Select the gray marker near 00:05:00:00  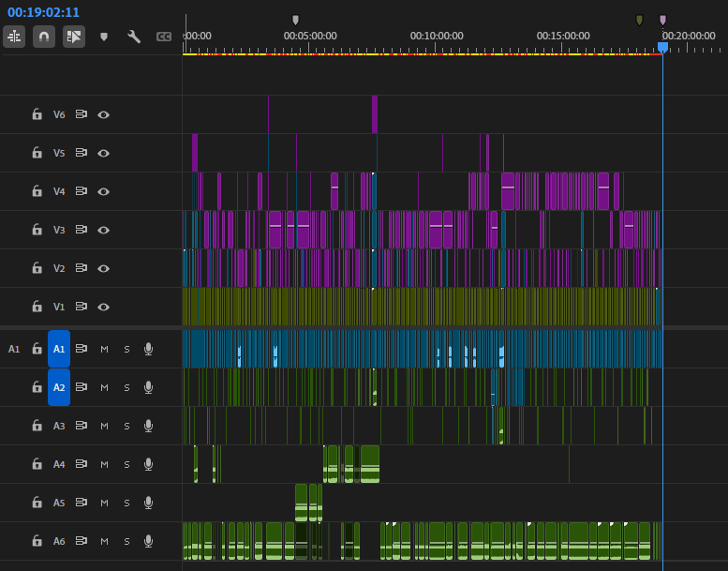295,20
